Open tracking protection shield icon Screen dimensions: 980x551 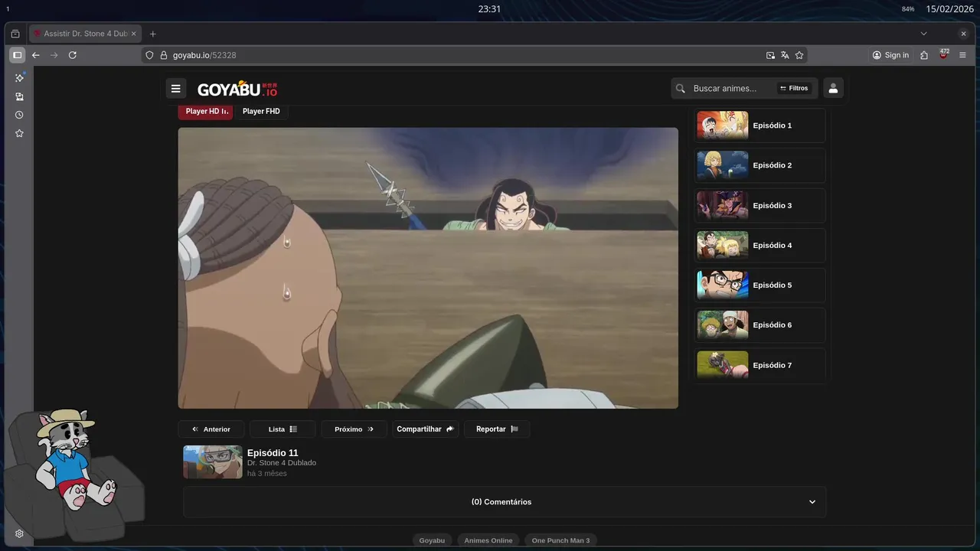point(150,55)
